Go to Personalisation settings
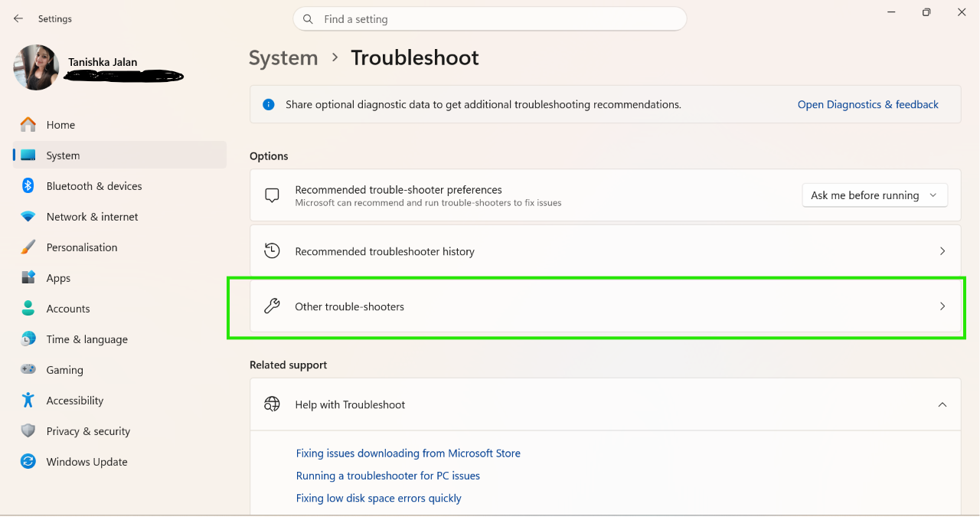The image size is (980, 517). (x=119, y=247)
